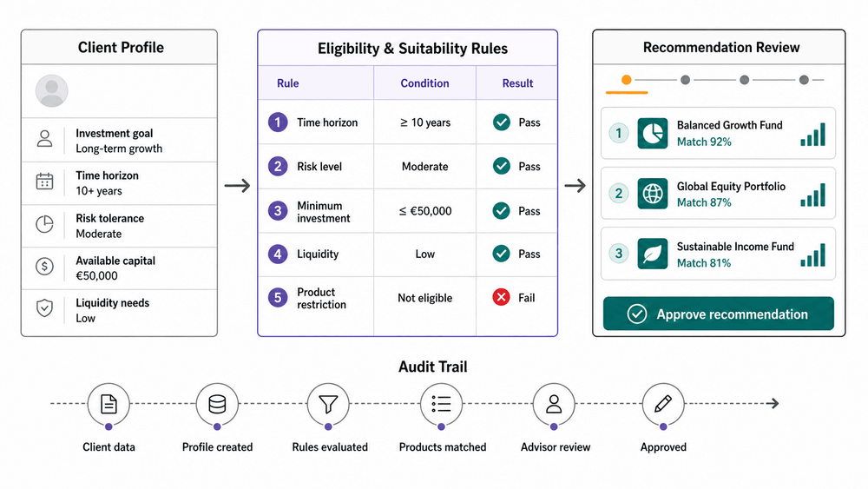Image resolution: width=868 pixels, height=489 pixels.
Task: Click 'Match 81%' text
Action: pos(704,263)
